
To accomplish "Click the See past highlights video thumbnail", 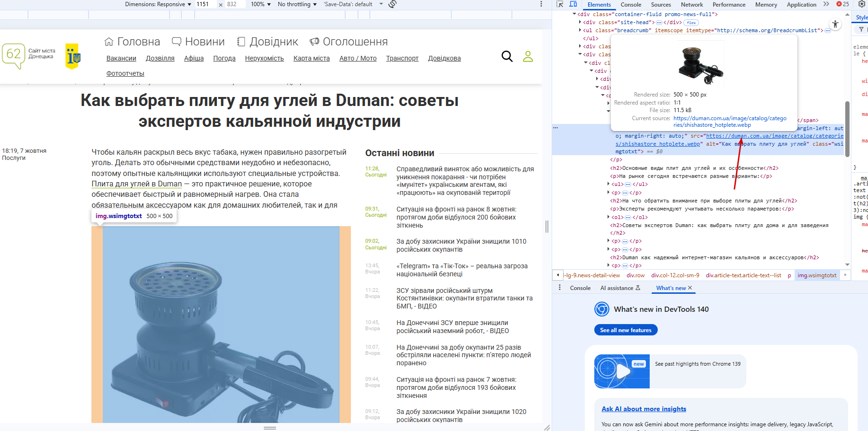I will click(622, 371).
